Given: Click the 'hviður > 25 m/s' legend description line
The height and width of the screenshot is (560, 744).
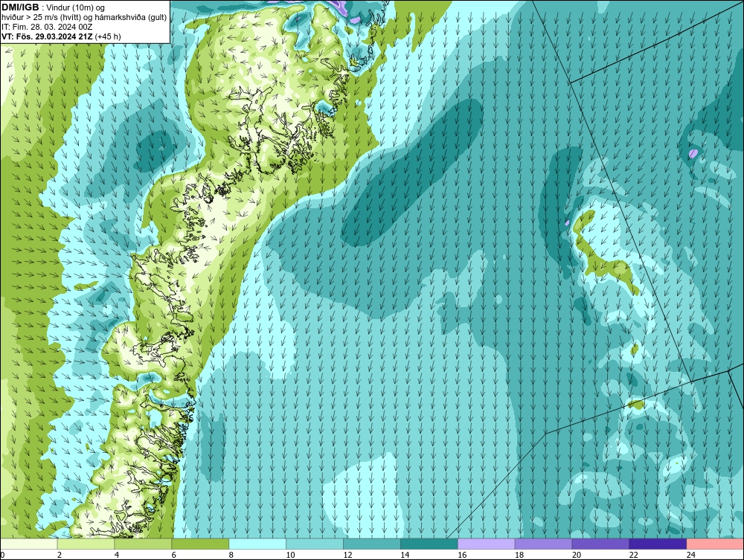Looking at the screenshot, I should [x=84, y=17].
